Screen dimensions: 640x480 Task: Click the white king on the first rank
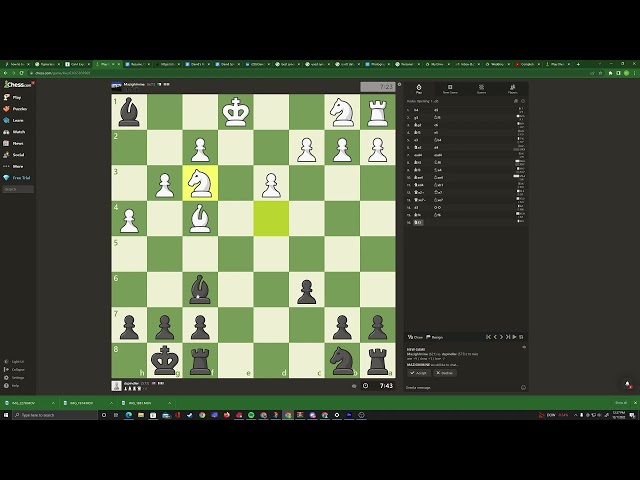pyautogui.click(x=236, y=112)
